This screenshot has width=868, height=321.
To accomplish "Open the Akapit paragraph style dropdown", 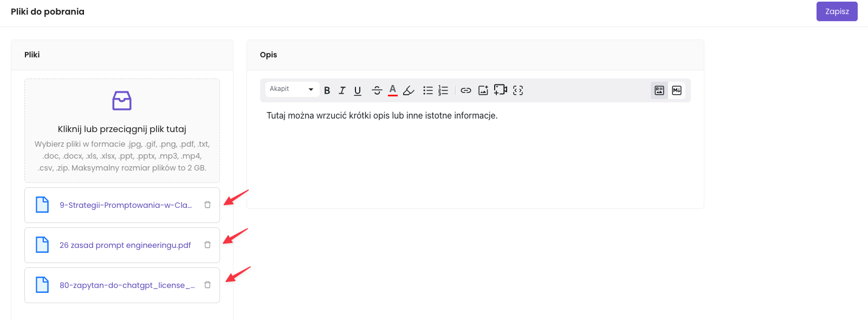I will 292,89.
